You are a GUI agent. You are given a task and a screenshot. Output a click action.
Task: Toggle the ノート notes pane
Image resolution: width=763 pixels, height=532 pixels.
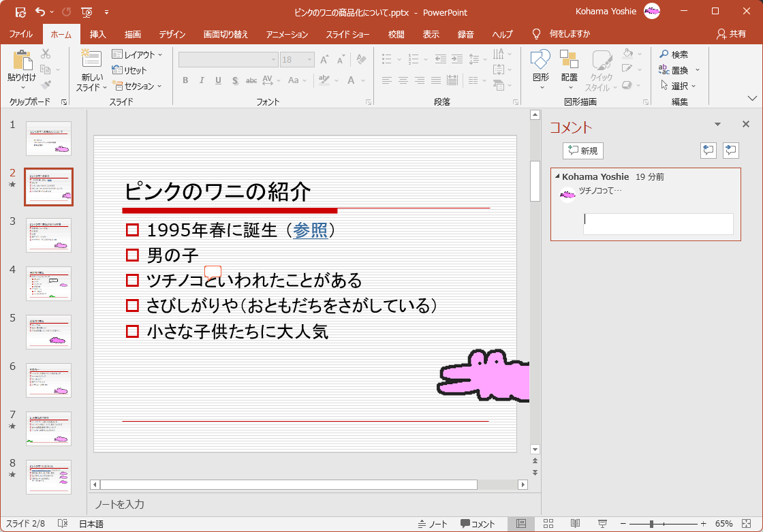[x=433, y=523]
